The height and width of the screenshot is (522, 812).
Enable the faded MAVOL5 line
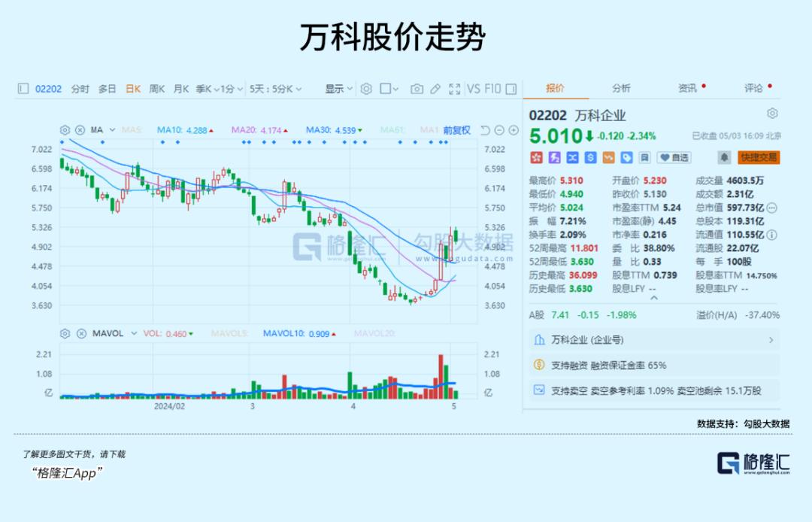click(x=229, y=333)
